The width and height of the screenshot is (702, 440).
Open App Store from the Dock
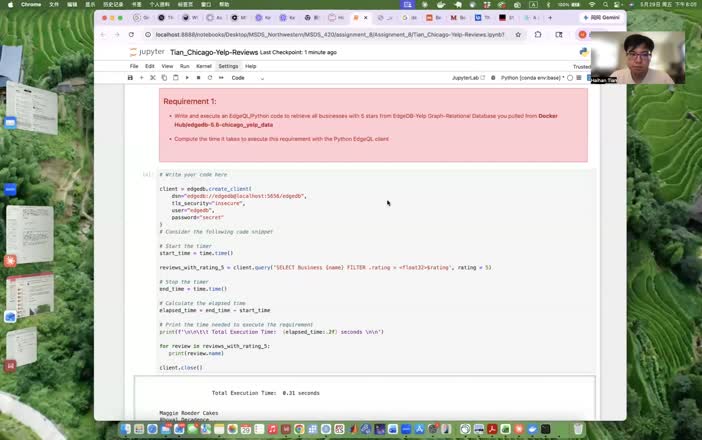(x=419, y=429)
